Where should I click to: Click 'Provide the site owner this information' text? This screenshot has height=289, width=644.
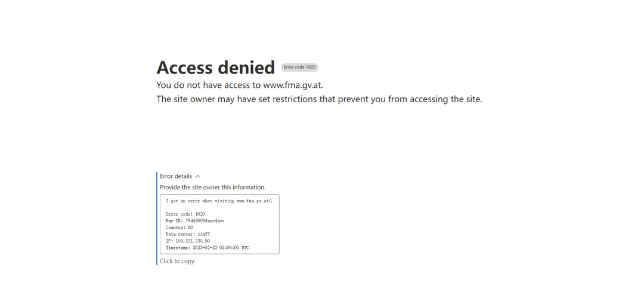tap(213, 187)
